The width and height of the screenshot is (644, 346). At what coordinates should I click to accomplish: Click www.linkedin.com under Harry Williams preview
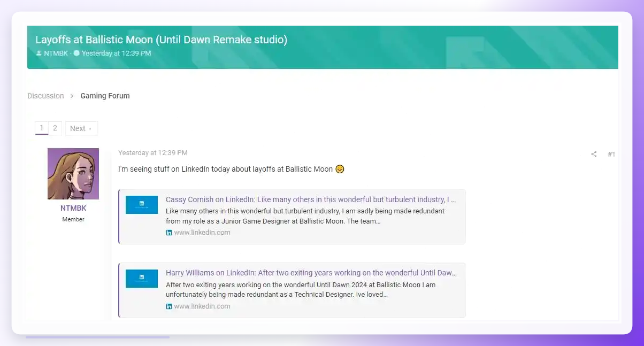tap(202, 306)
